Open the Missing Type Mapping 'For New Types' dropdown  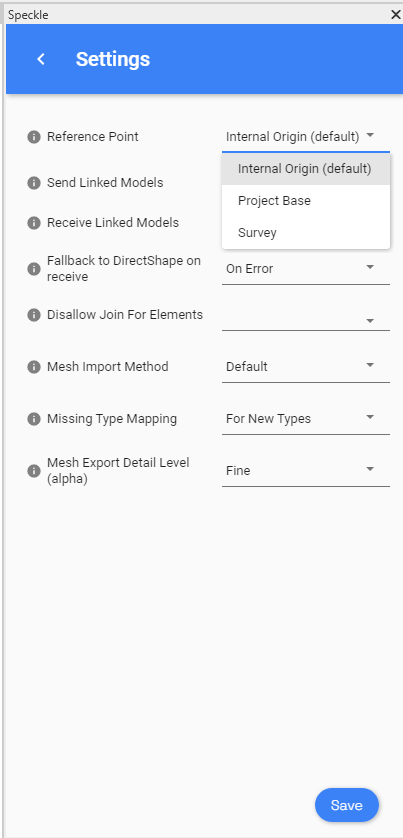click(306, 419)
